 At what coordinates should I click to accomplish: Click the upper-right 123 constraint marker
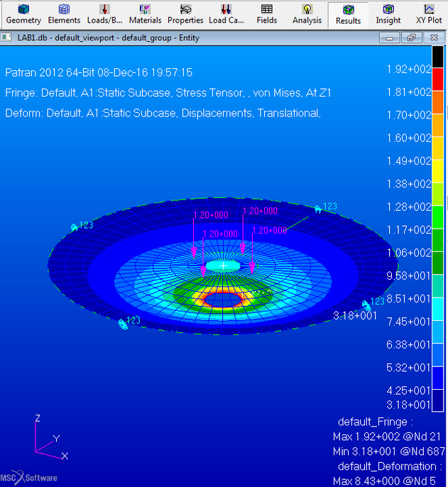pos(326,207)
